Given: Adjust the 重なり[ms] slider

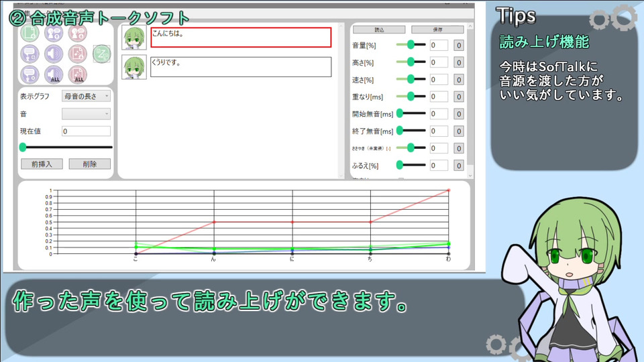Looking at the screenshot, I should (x=411, y=97).
